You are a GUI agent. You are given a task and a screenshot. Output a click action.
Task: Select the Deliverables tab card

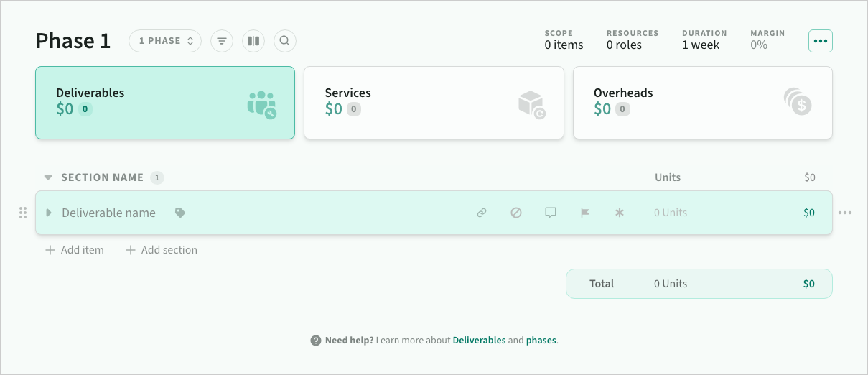(165, 103)
